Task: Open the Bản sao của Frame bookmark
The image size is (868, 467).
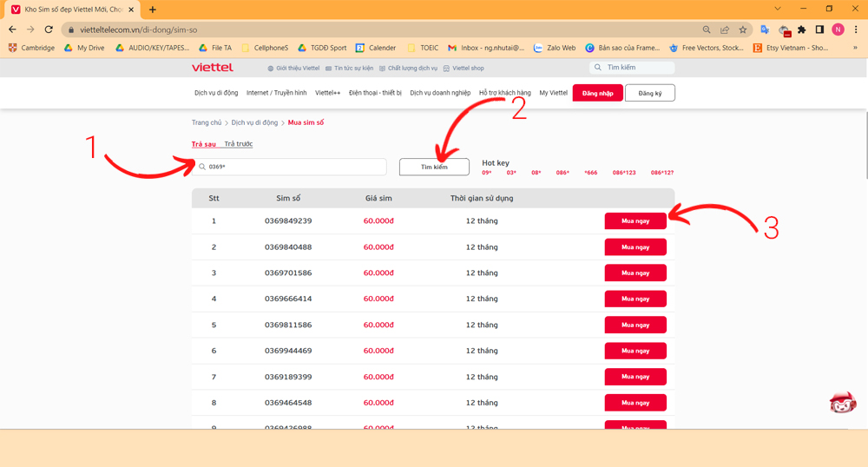Action: 622,48
